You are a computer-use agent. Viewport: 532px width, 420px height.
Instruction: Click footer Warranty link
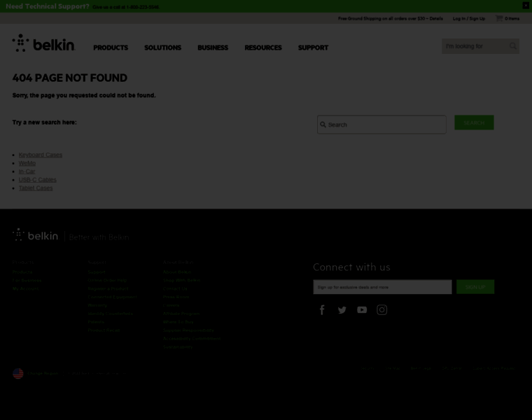point(97,305)
